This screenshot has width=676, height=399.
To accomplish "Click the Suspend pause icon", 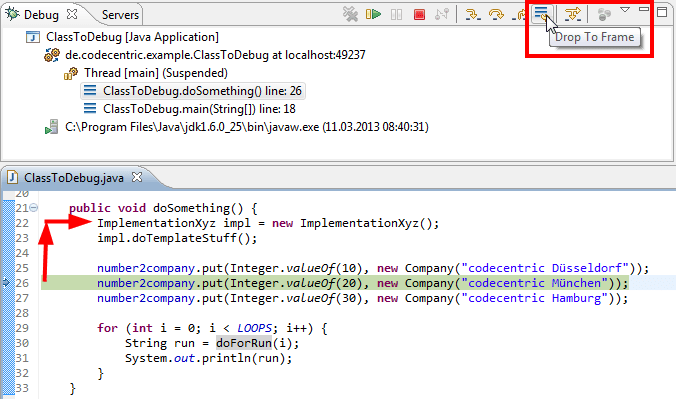I will coord(396,15).
